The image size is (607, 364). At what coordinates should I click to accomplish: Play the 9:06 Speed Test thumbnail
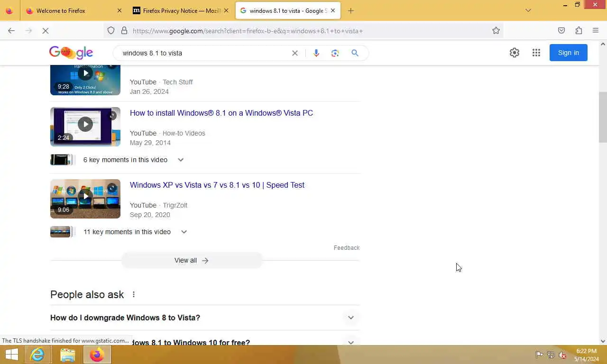(x=85, y=199)
